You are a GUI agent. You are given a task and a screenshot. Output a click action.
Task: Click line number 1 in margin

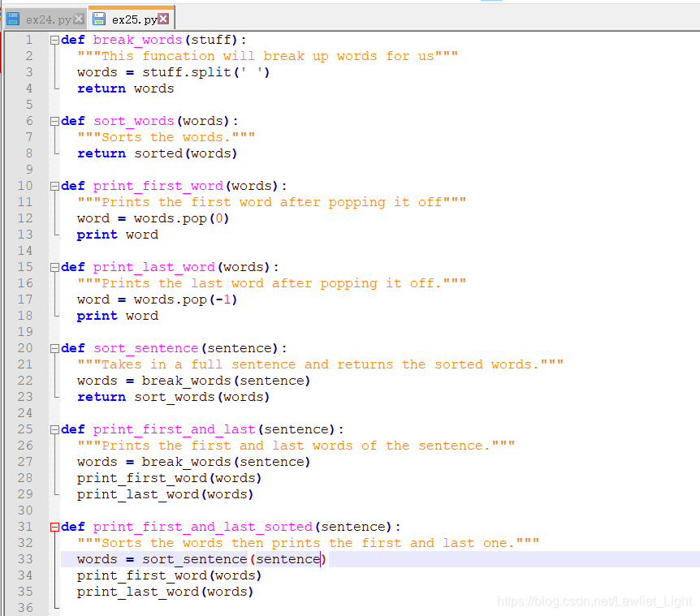[x=29, y=40]
